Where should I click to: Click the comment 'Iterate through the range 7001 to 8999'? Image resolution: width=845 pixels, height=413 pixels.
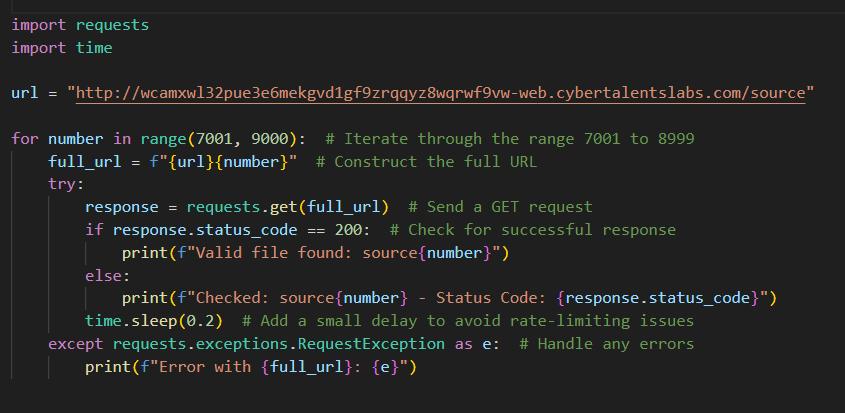[510, 139]
